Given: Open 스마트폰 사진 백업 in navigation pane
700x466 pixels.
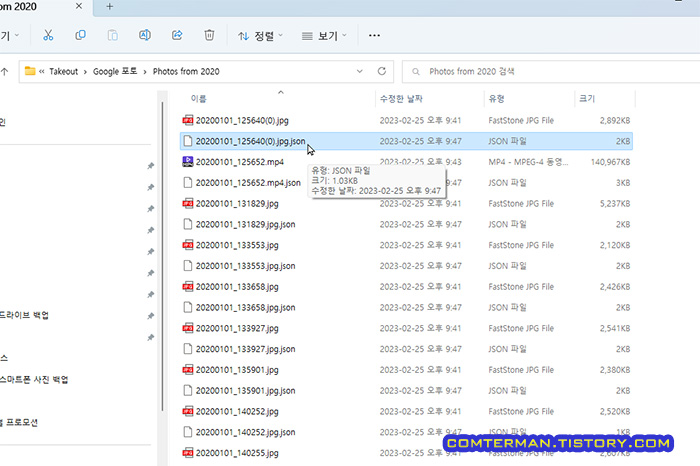Looking at the screenshot, I should coord(34,380).
